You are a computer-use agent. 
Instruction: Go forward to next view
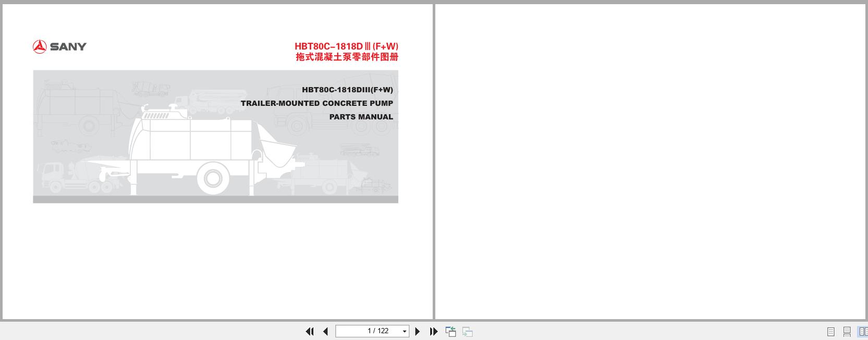468,331
